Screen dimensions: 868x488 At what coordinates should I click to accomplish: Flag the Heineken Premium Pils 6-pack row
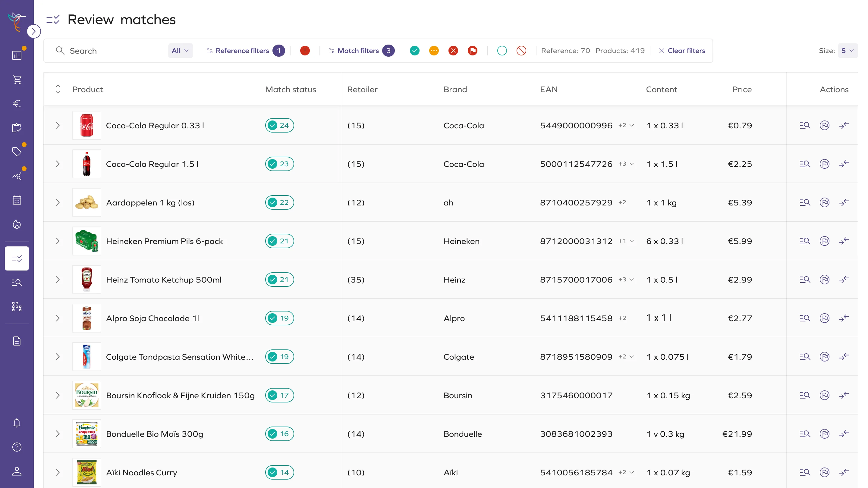825,241
